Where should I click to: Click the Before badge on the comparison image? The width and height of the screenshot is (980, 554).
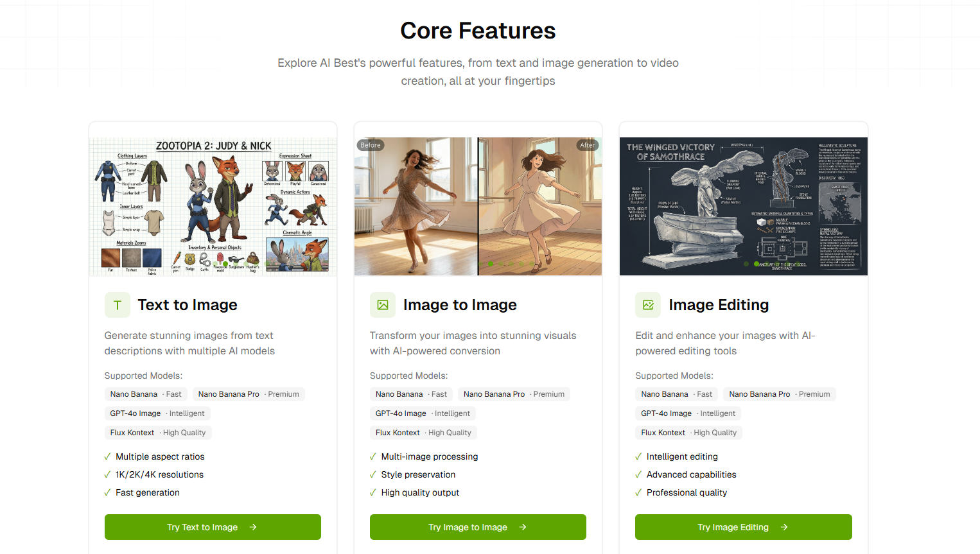(371, 145)
